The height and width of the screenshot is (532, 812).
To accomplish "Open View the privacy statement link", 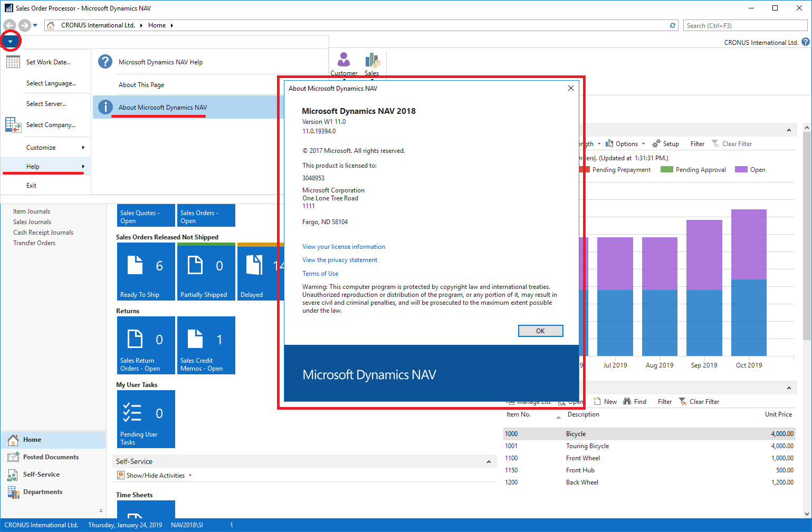I will coord(340,260).
